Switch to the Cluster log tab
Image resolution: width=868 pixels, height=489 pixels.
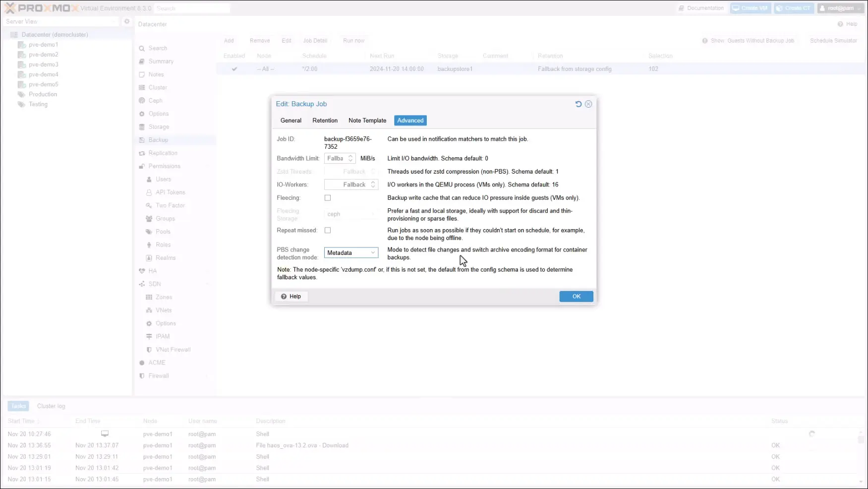pyautogui.click(x=51, y=406)
